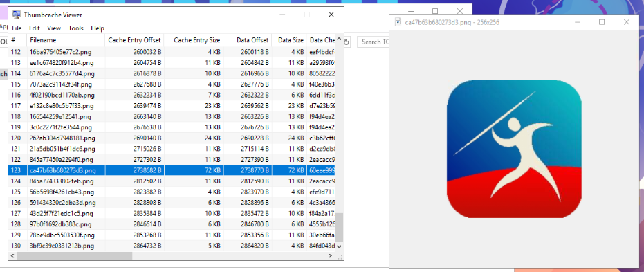Viewport: 644px width, 272px height.
Task: Sort by Data Offset column header
Action: 247,40
